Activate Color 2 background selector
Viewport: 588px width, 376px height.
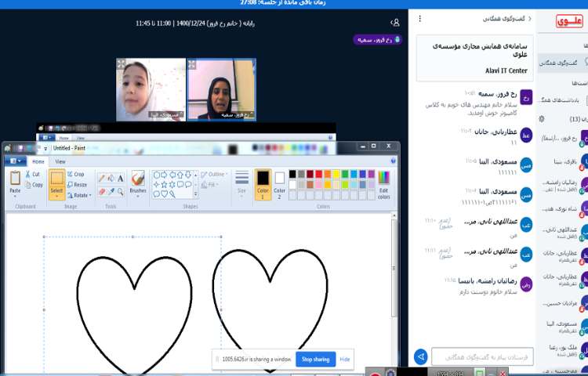(x=279, y=185)
